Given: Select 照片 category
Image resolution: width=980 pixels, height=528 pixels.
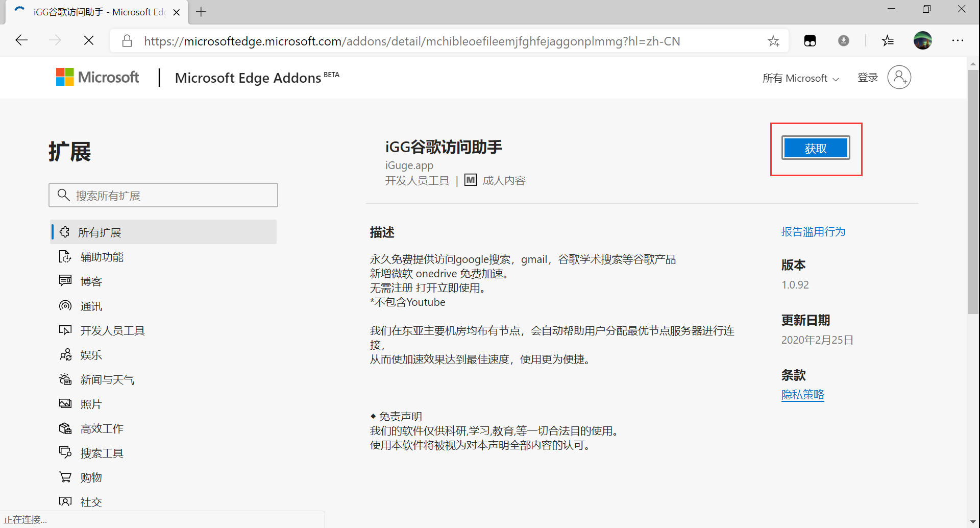Looking at the screenshot, I should point(91,404).
